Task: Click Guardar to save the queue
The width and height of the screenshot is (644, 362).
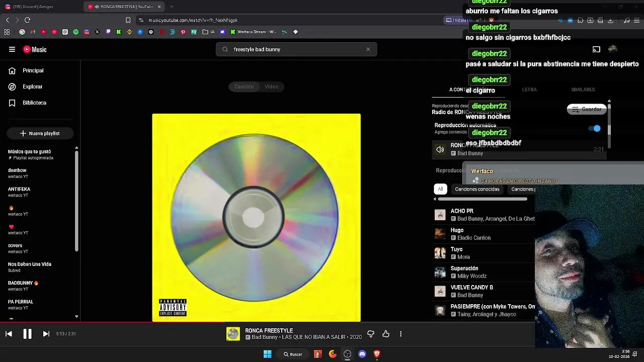Action: (x=587, y=109)
